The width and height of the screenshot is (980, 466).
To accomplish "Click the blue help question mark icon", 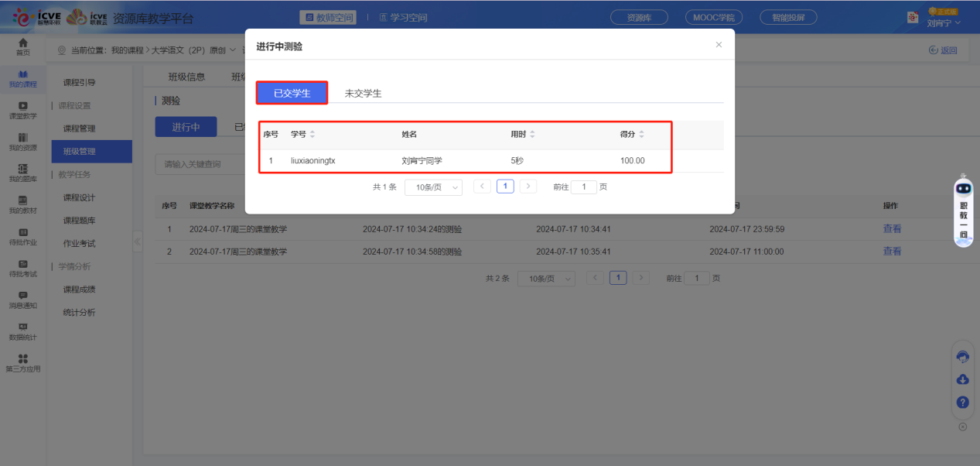I will coord(963,402).
